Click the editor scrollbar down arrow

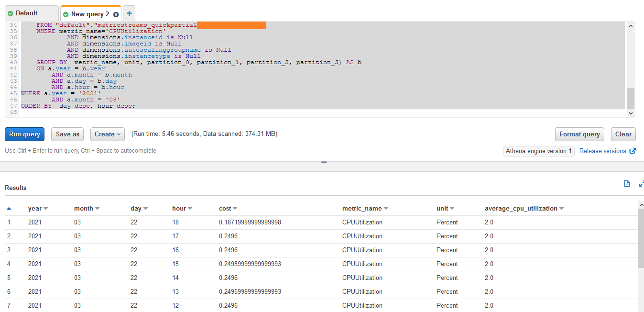pos(631,113)
